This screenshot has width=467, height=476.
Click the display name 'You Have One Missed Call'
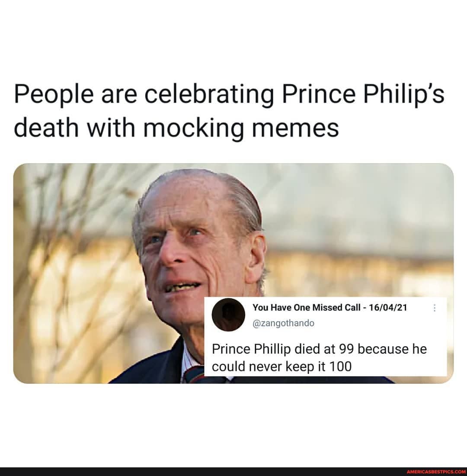(307, 307)
